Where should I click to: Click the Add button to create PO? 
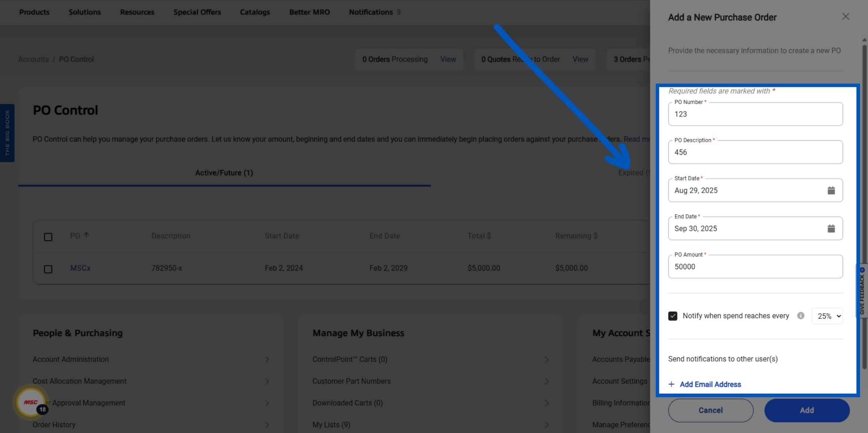coord(807,410)
